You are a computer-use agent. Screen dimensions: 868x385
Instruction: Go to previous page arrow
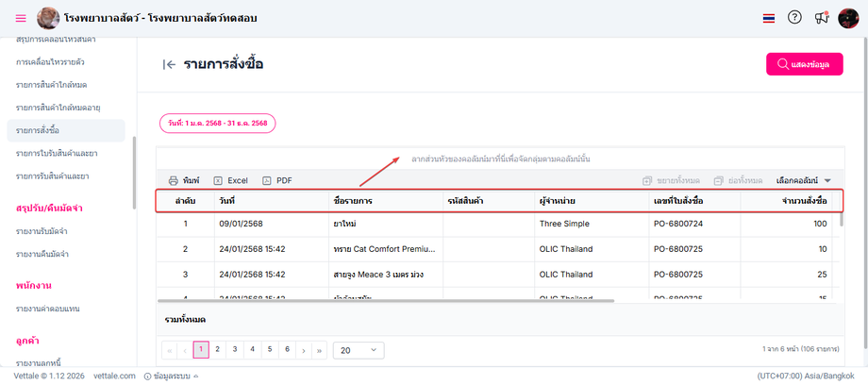coord(185,350)
